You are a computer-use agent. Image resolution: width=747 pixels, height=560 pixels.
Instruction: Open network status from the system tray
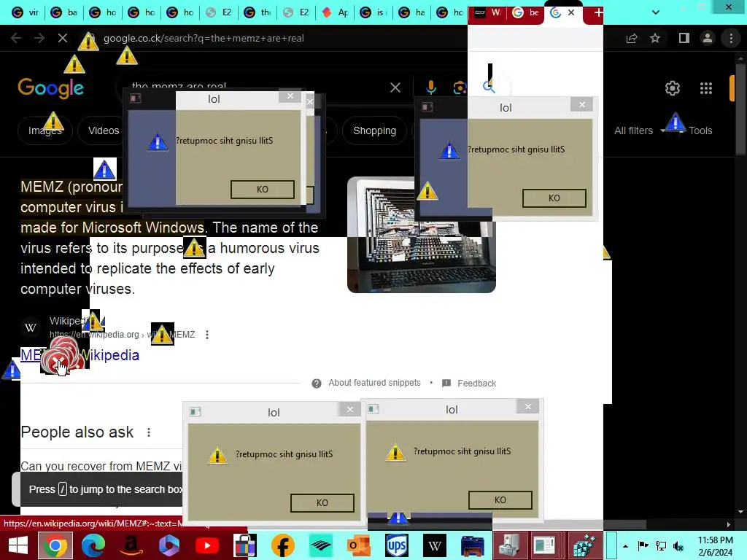pos(661,546)
